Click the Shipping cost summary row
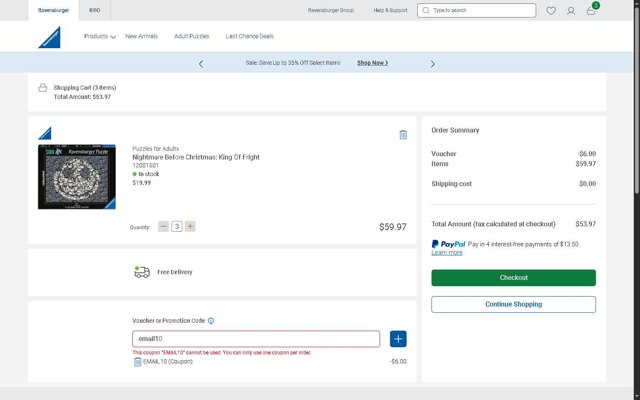Screen dimensions: 640x400 pyautogui.click(x=513, y=184)
